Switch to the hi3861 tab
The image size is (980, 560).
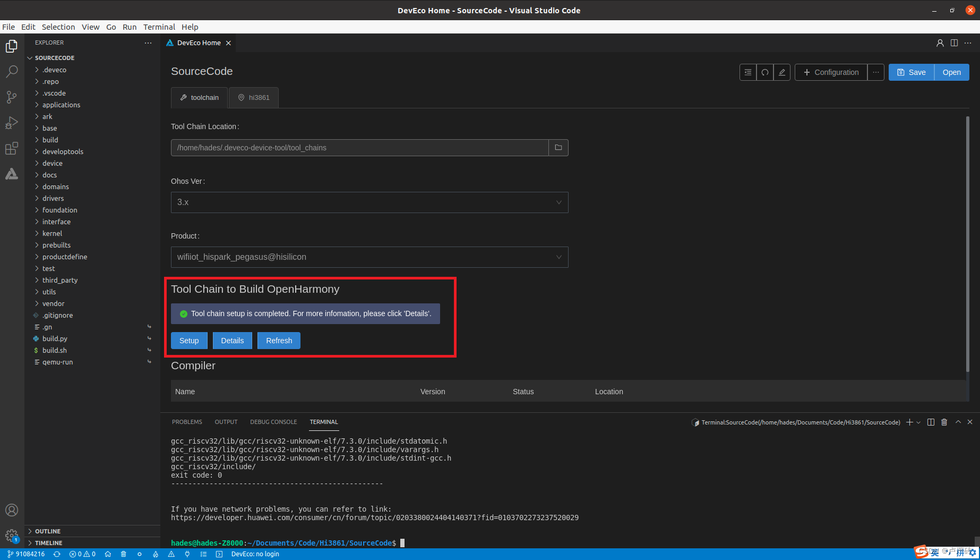pos(254,98)
